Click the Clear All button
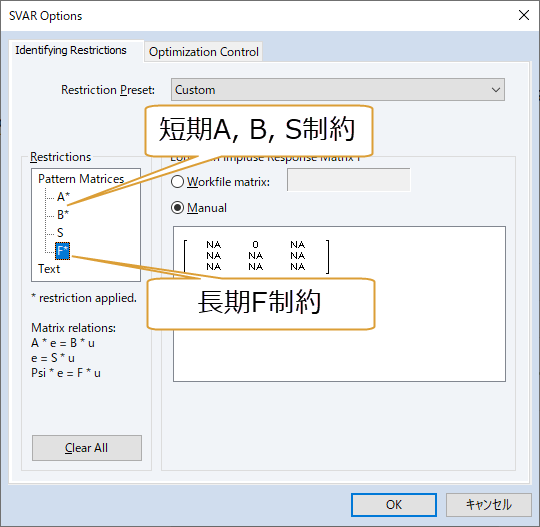The height and width of the screenshot is (527, 540). [x=87, y=448]
